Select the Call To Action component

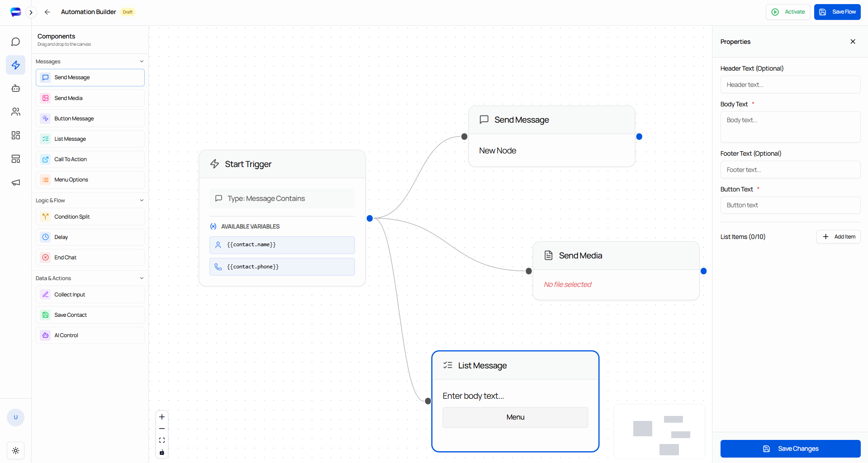click(x=90, y=159)
